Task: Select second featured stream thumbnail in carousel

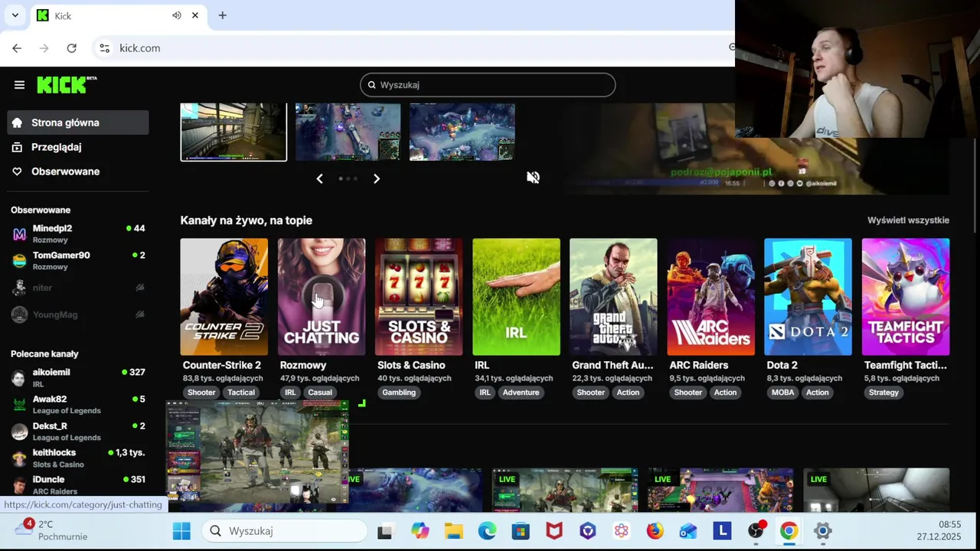Action: pyautogui.click(x=348, y=132)
